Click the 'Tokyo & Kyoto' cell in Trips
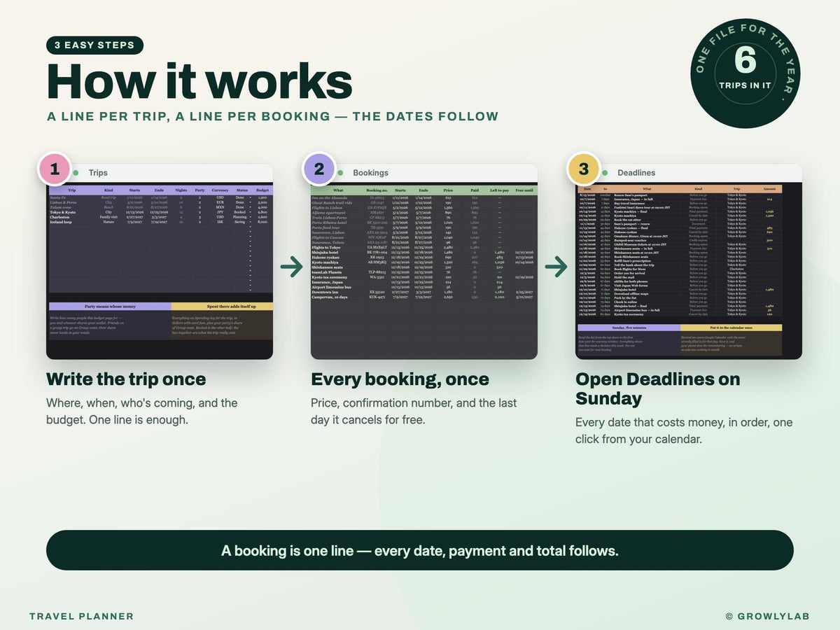 (63, 212)
